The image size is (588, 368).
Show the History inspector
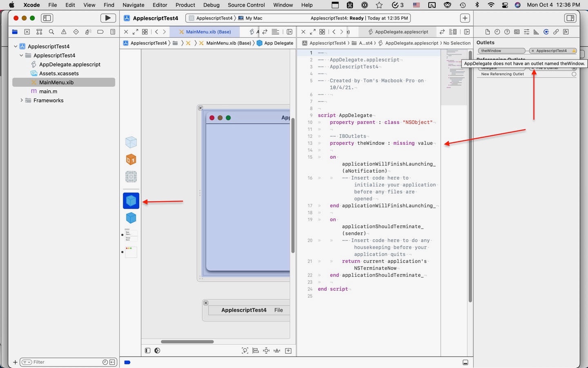pos(497,32)
